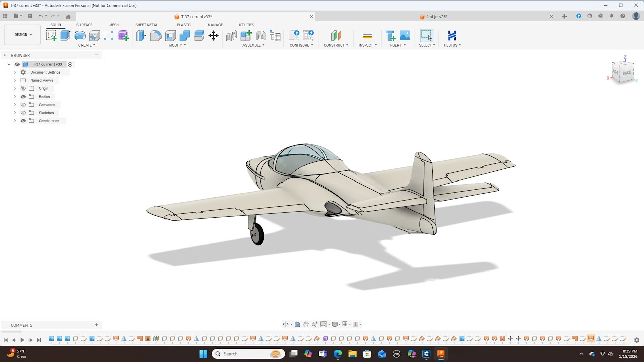Screen dimensions: 644x362
Task: Toggle visibility of the Construction folder
Action: 23,121
